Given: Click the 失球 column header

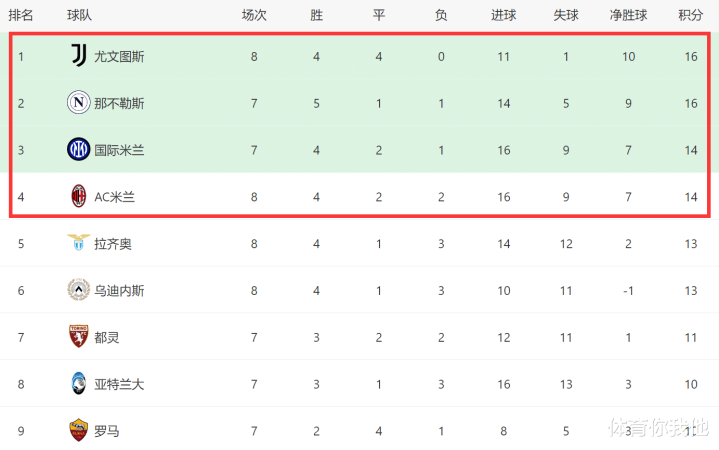Looking at the screenshot, I should coord(566,15).
